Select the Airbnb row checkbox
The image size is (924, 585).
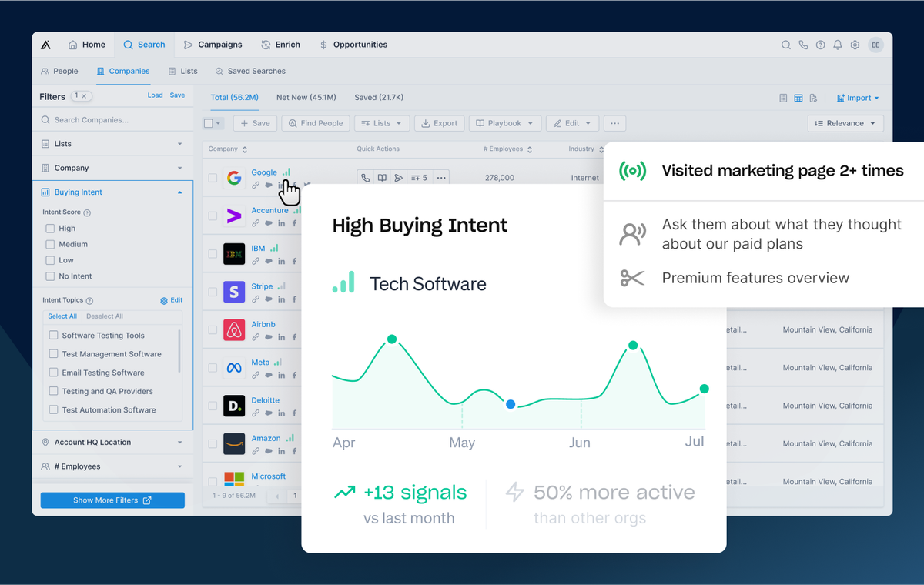tap(213, 330)
